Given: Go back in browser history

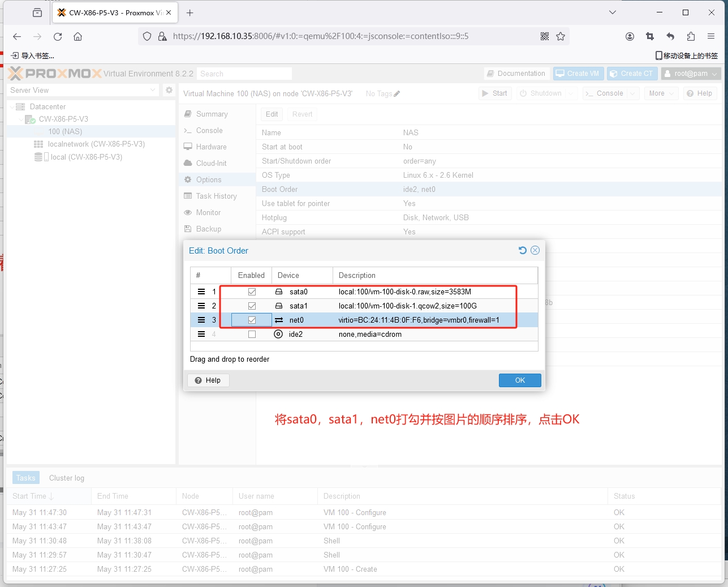Looking at the screenshot, I should [x=17, y=36].
